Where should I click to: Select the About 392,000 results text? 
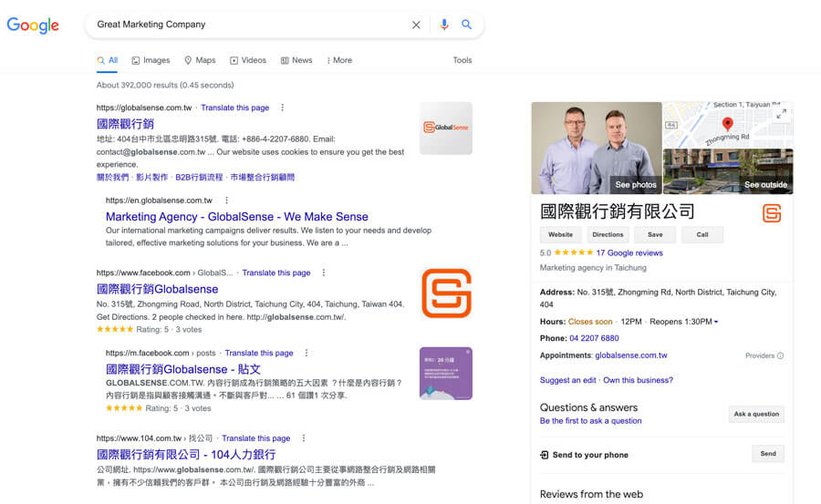pos(165,85)
